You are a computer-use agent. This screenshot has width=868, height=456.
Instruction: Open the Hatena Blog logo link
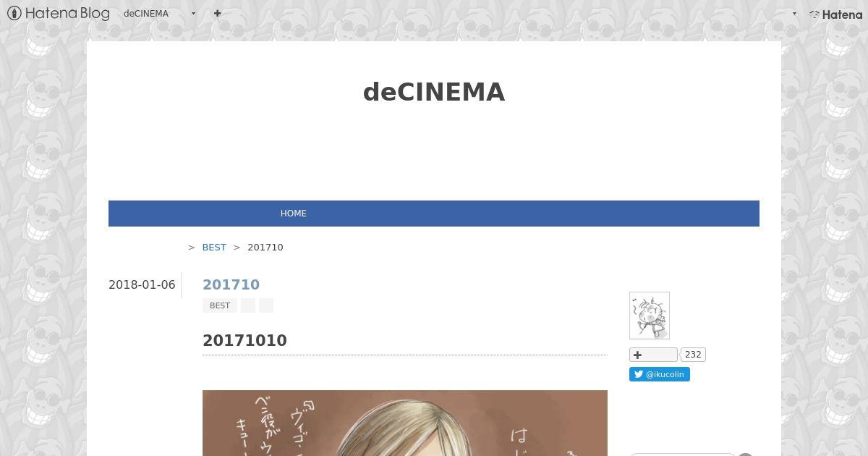tap(59, 13)
